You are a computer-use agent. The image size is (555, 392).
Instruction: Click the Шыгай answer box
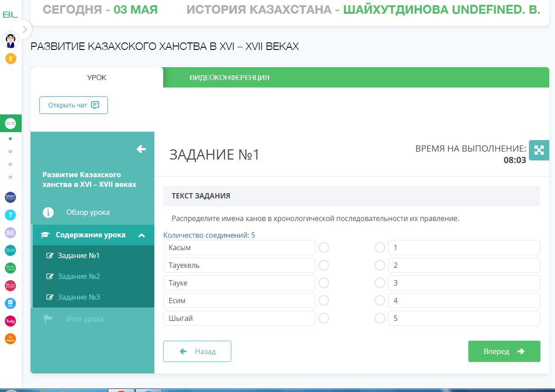239,318
